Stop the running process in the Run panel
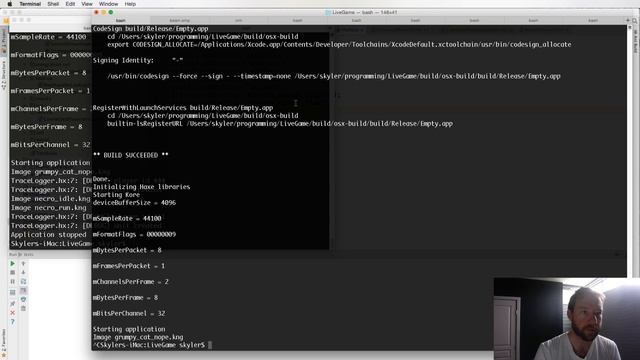 [13, 273]
